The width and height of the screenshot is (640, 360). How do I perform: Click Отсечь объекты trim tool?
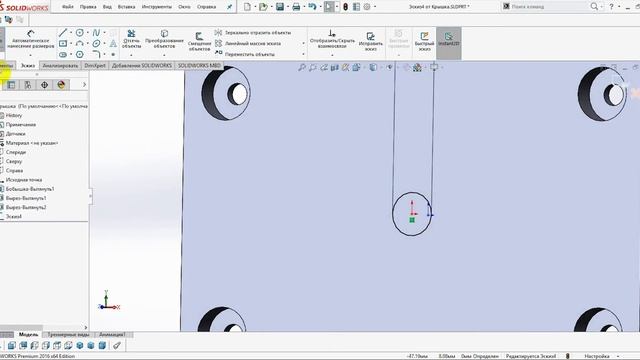pyautogui.click(x=131, y=39)
